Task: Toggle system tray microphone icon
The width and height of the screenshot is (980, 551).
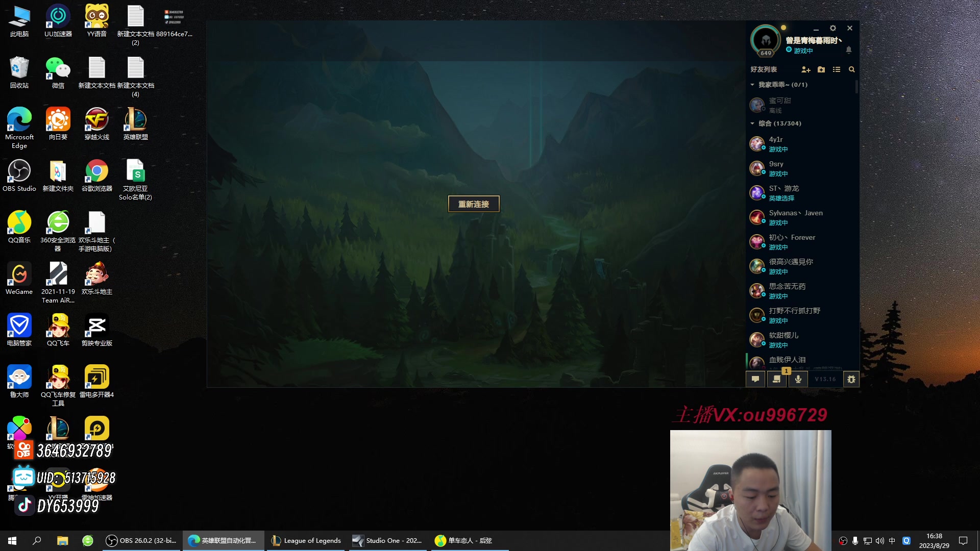Action: click(x=855, y=541)
